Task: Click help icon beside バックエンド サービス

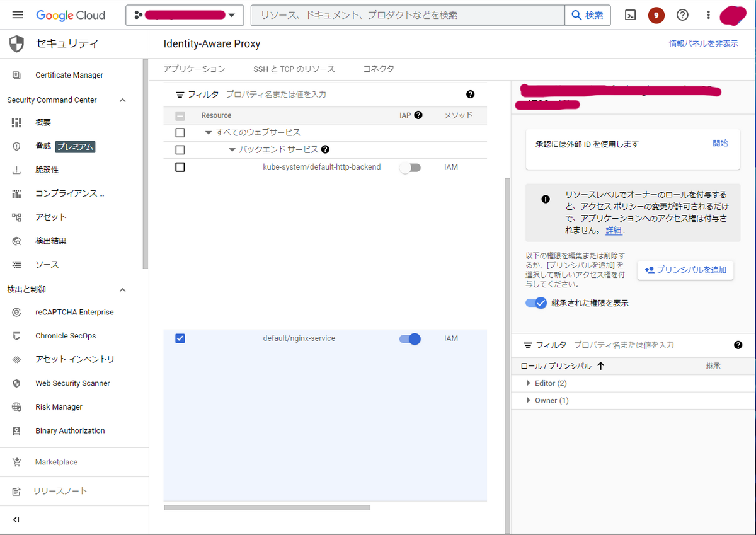Action: [x=325, y=149]
